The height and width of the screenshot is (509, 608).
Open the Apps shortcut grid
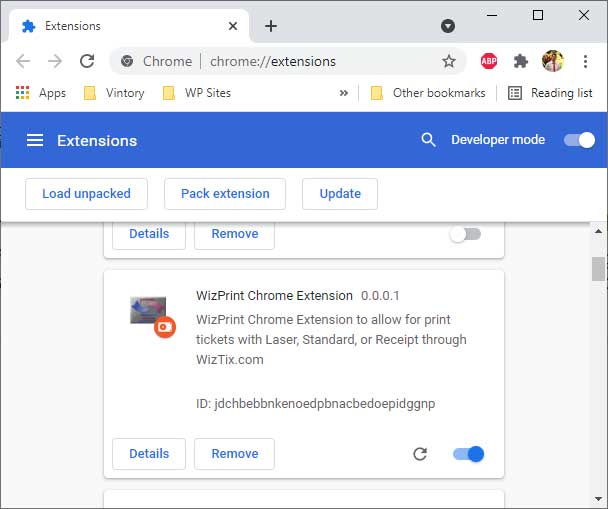(40, 93)
